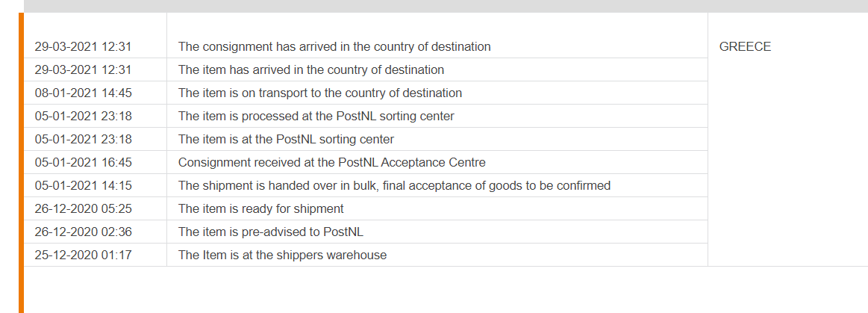Click the 26-12-2020 05:25 timestamp

(x=83, y=209)
